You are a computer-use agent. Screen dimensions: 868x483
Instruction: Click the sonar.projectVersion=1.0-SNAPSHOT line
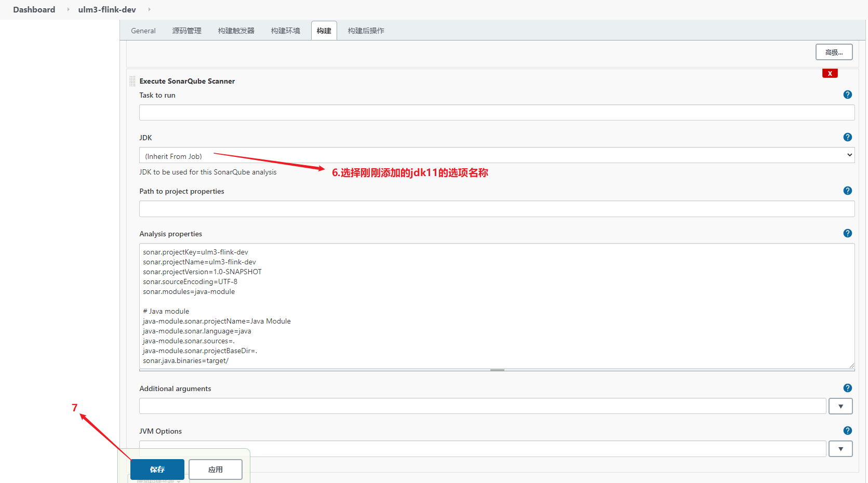click(202, 272)
